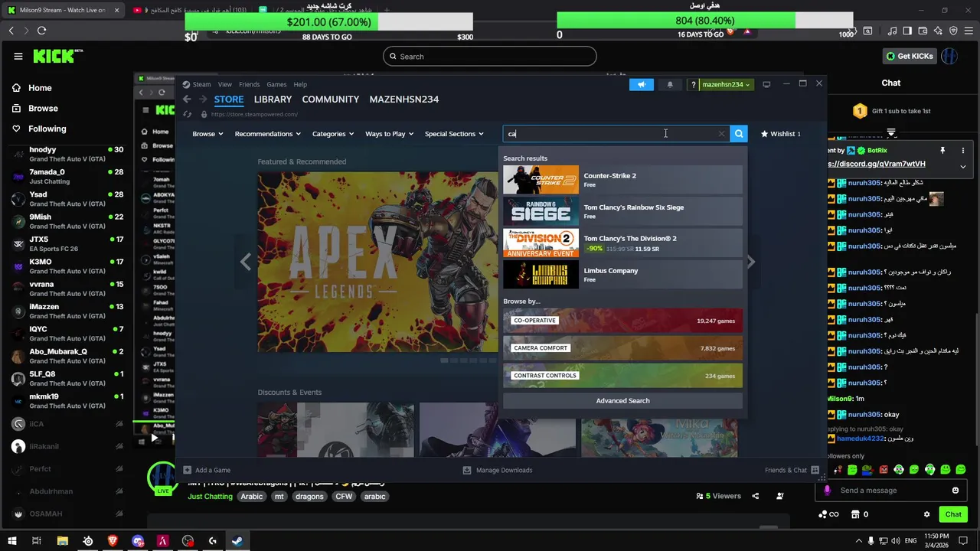
Task: Click Just Chatting category link
Action: point(210,497)
